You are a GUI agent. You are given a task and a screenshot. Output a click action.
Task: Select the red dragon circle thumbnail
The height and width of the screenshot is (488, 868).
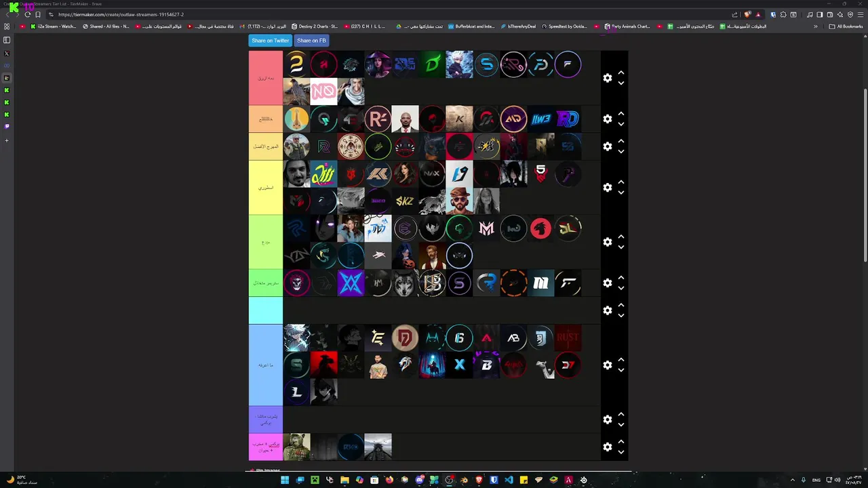[x=540, y=228]
